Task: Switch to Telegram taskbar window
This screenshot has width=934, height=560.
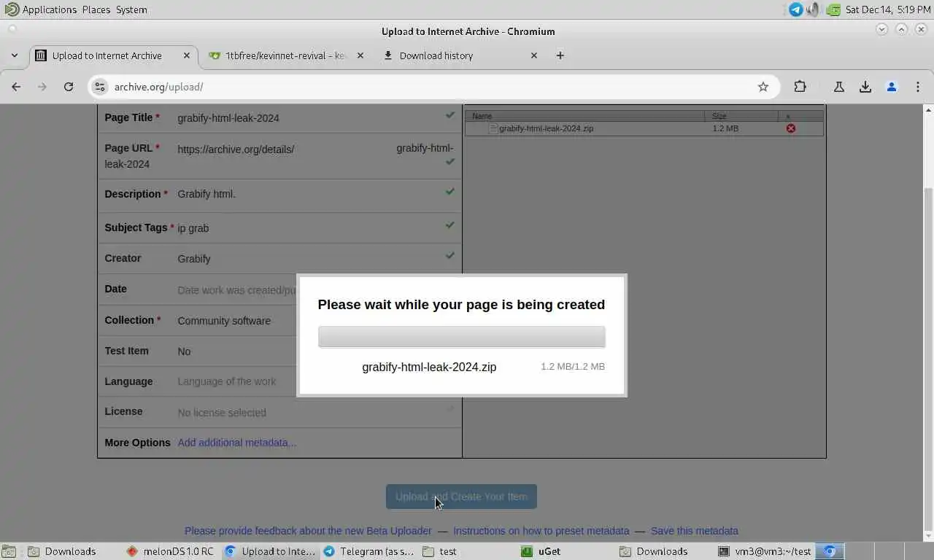Action: click(368, 551)
